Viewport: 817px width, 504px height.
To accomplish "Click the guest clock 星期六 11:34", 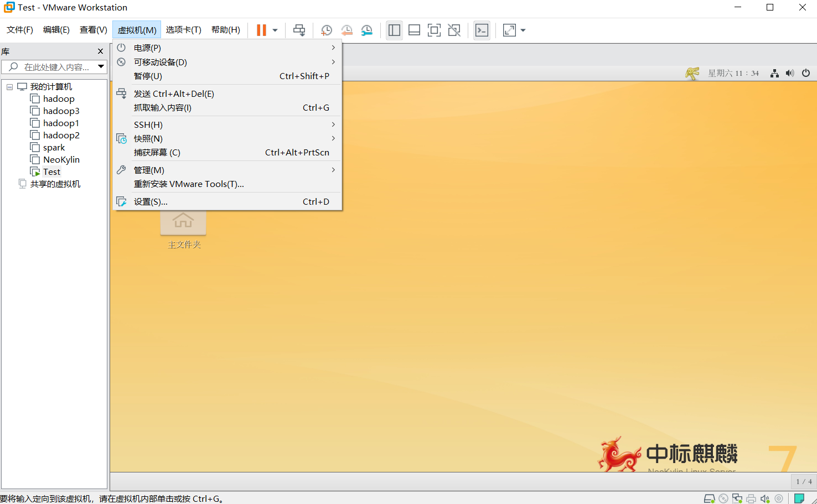I will (733, 73).
